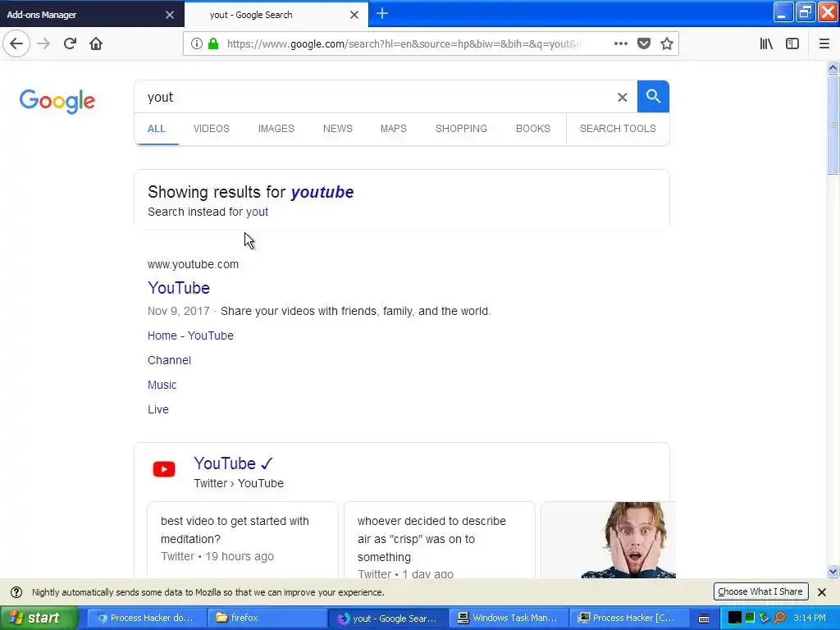Image resolution: width=840 pixels, height=630 pixels.
Task: Open the Windows start menu
Action: coord(38,618)
